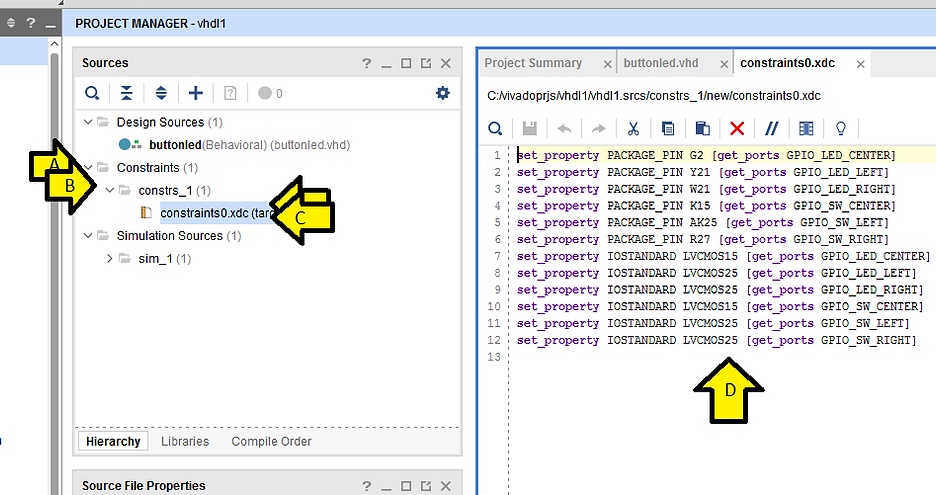The width and height of the screenshot is (936, 495).
Task: Click the missing files count indicator
Action: [x=270, y=93]
